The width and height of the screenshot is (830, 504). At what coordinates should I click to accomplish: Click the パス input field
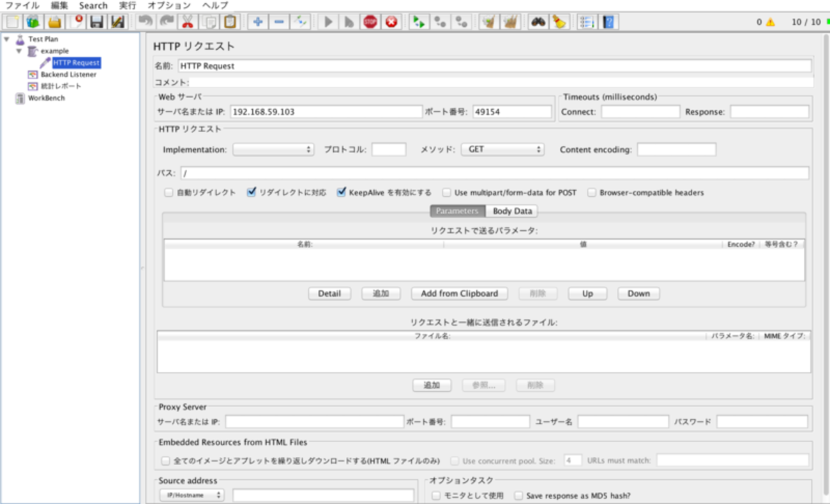click(494, 173)
